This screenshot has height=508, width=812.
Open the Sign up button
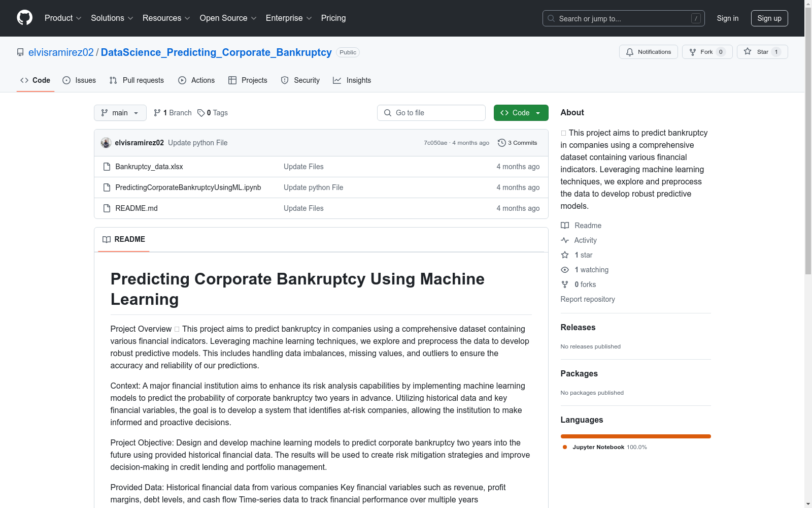pos(769,18)
